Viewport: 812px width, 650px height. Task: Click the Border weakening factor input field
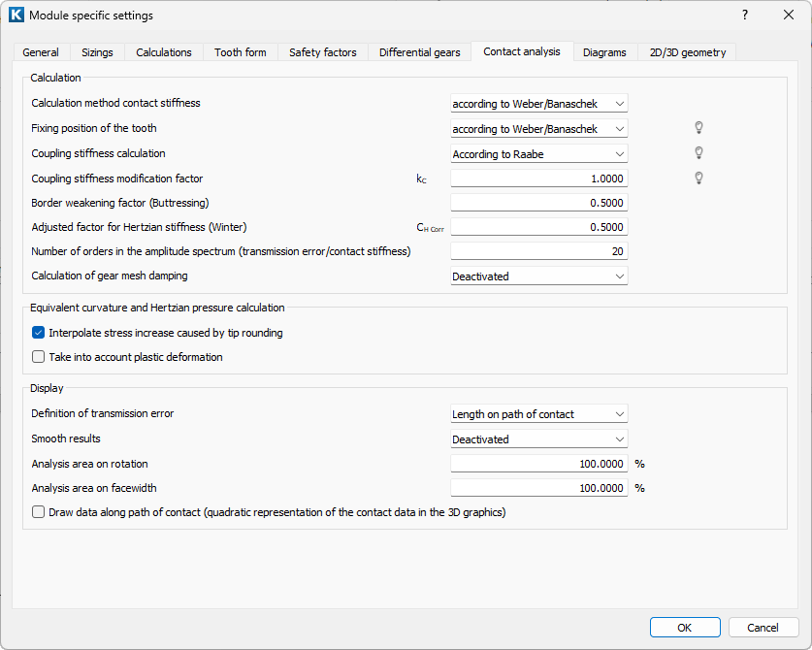pos(538,203)
